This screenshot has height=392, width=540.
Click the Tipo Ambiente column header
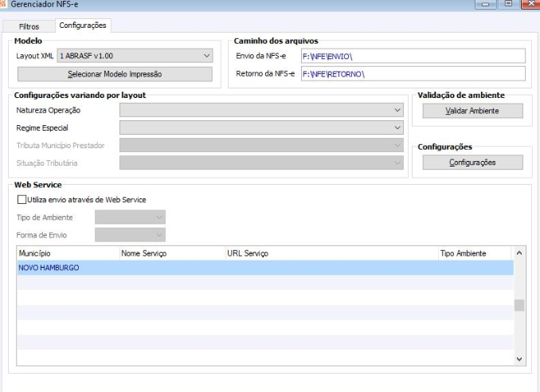click(475, 253)
